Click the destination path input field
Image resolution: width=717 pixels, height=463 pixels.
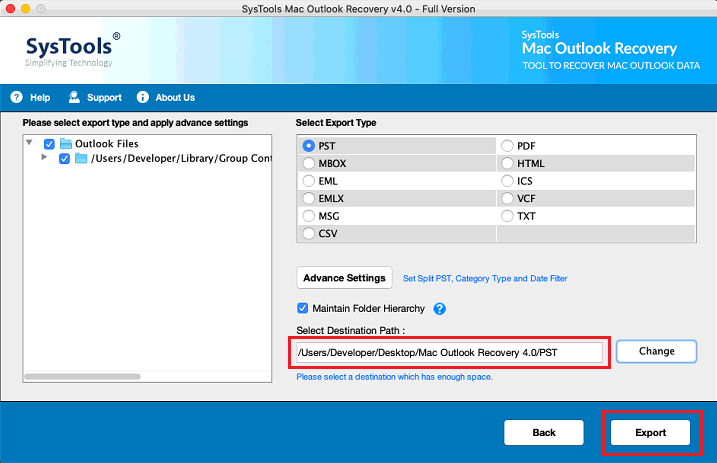pyautogui.click(x=448, y=353)
